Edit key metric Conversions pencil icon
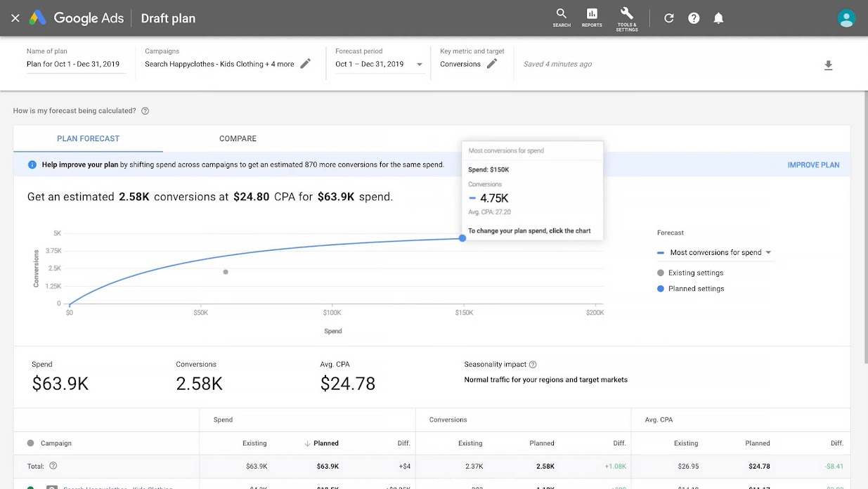This screenshot has height=489, width=868. (492, 64)
